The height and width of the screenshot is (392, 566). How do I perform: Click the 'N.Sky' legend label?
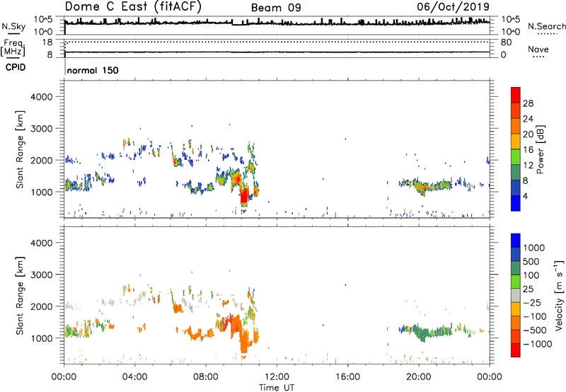click(13, 26)
